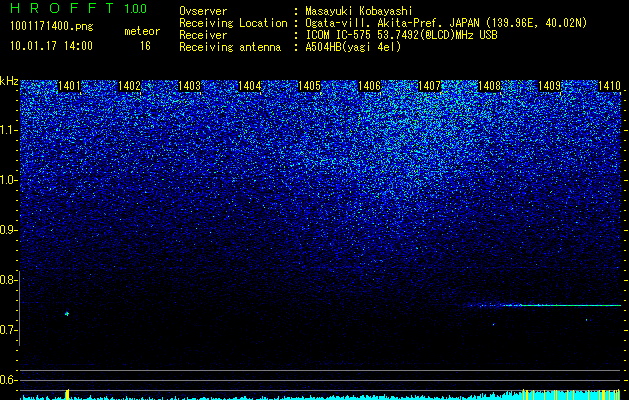The image size is (629, 400).
Task: Click the 1.1 kHz axis label
Action: coord(9,130)
